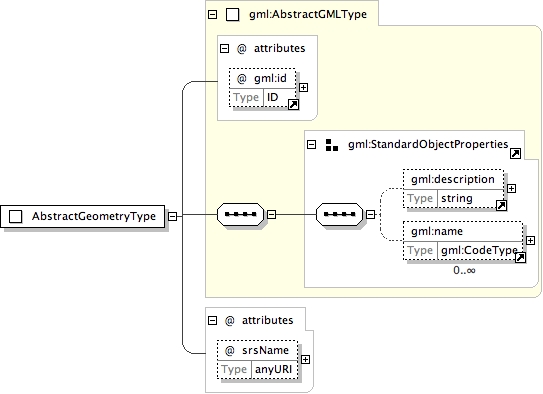Image resolution: width=543 pixels, height=394 pixels.
Task: Select the AbstractGeometryType complex type icon
Action: pos(16,216)
